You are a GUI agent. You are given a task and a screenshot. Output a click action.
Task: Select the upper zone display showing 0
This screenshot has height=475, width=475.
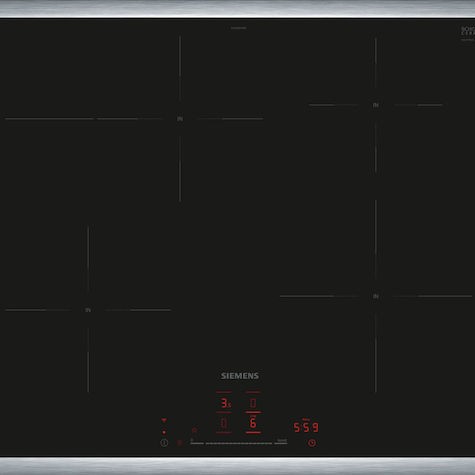coord(253,403)
